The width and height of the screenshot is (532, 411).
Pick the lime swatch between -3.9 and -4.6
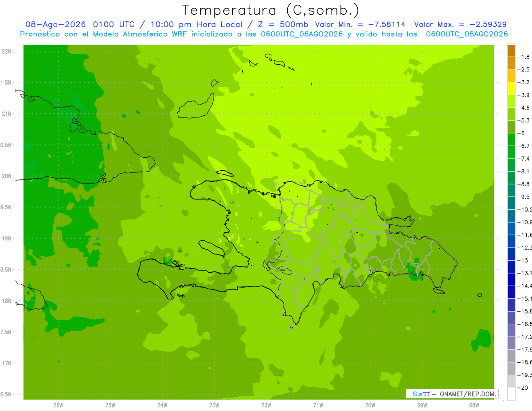click(511, 102)
